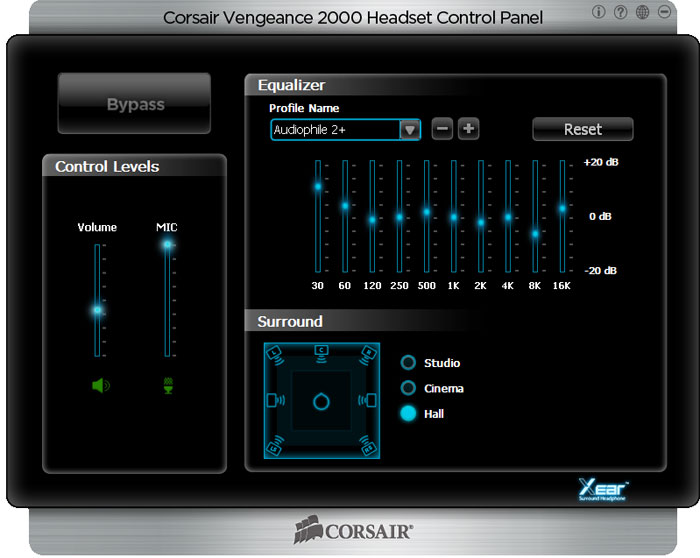700x558 pixels.
Task: Click the 16K equalizer slider knob
Action: (562, 208)
